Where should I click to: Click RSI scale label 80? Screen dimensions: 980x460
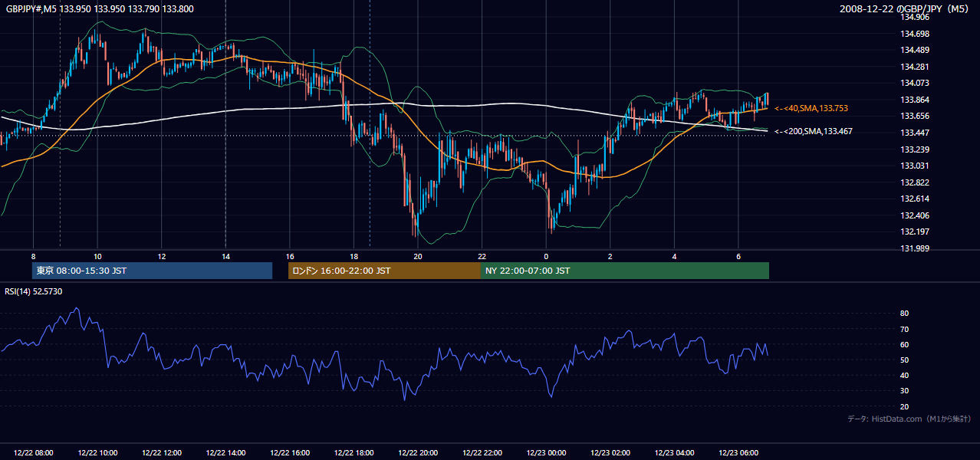pos(905,314)
